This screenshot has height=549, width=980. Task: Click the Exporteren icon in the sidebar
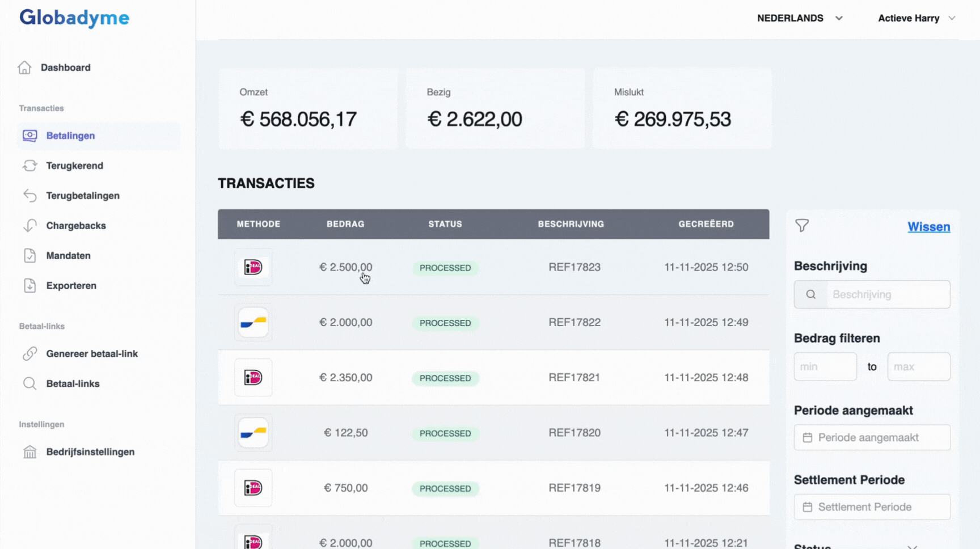(x=29, y=285)
